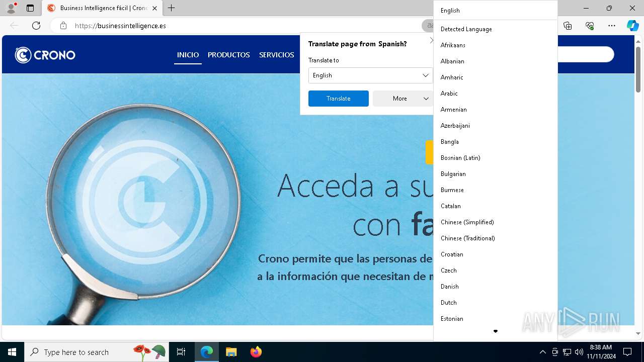Click the taskbar search box
This screenshot has height=362, width=644.
pos(97,352)
